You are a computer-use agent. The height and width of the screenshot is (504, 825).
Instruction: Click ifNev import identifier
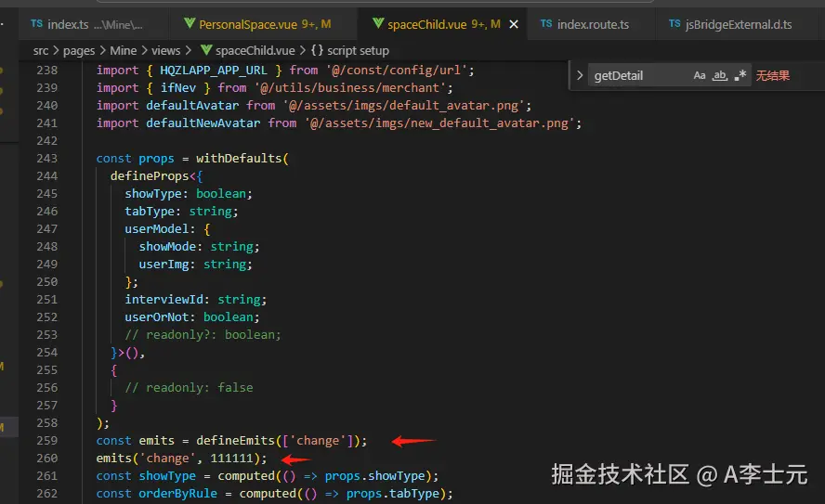pyautogui.click(x=177, y=88)
